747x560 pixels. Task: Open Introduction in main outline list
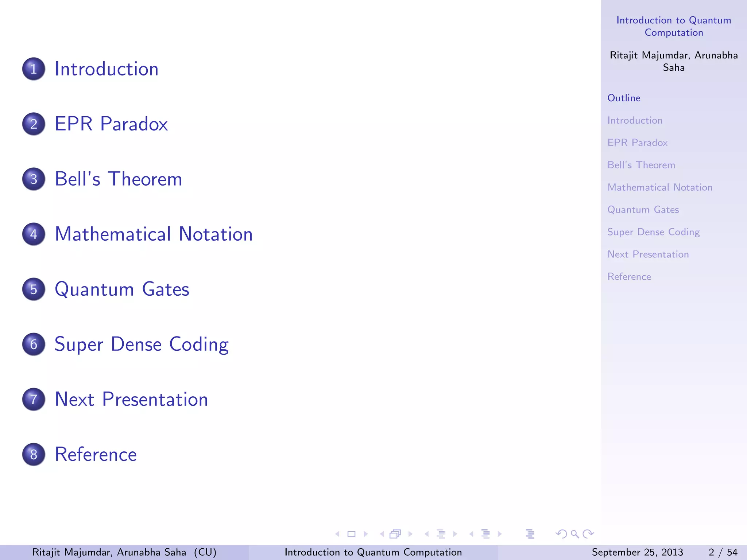click(107, 69)
